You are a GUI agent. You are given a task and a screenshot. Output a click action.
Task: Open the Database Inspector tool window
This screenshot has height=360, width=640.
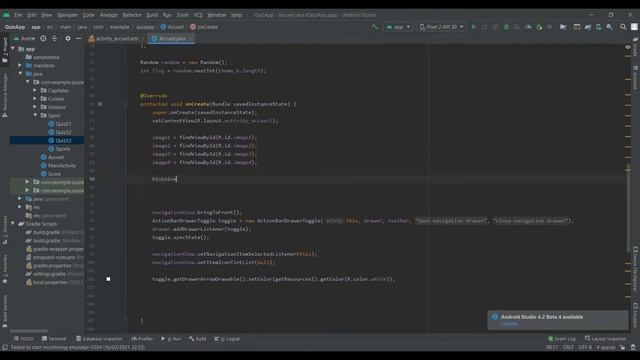click(99, 339)
